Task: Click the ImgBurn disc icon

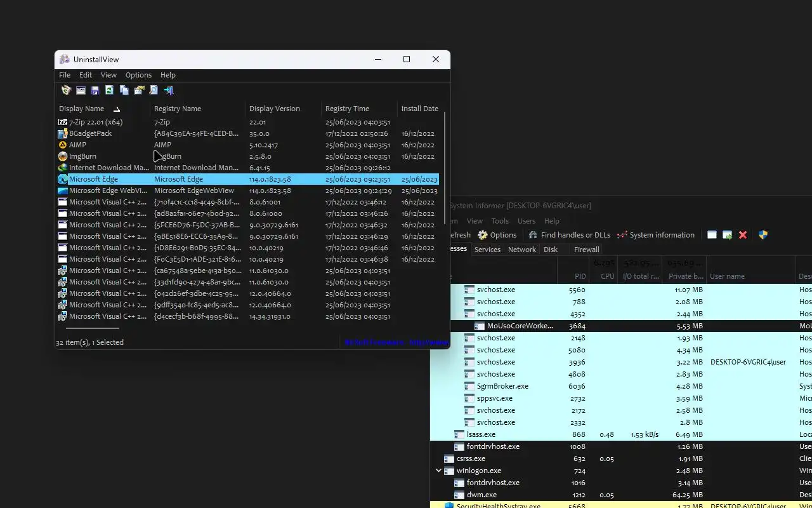Action: tap(63, 156)
